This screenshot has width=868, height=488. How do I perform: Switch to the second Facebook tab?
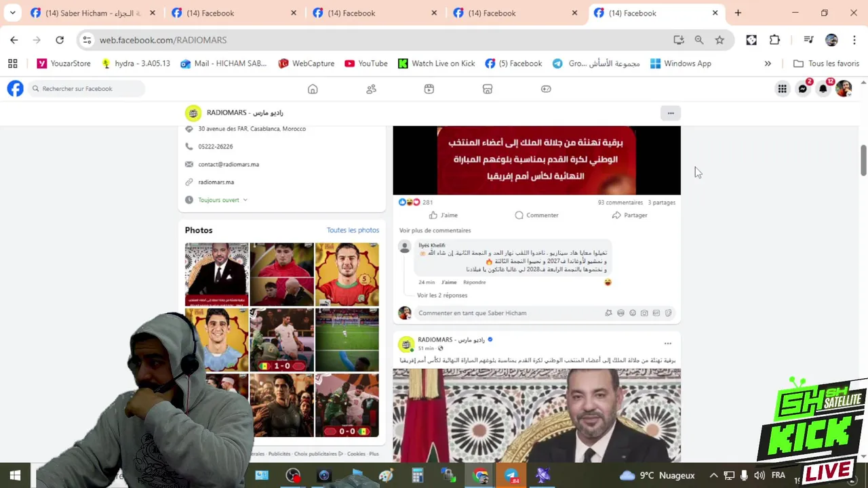tap(234, 13)
